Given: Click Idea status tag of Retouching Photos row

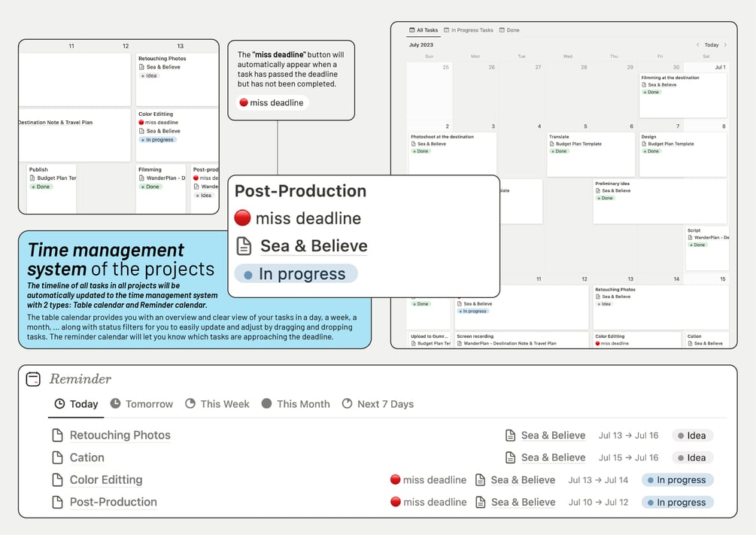Looking at the screenshot, I should coord(692,436).
